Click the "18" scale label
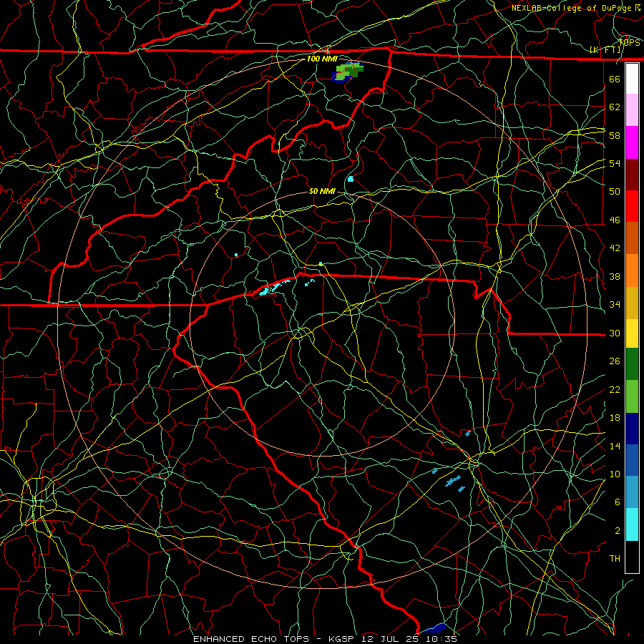 coord(615,418)
